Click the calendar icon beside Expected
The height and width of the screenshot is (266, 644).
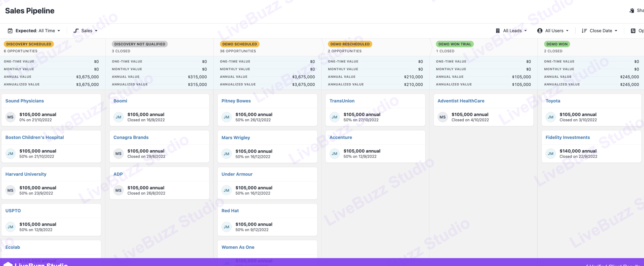(10, 31)
